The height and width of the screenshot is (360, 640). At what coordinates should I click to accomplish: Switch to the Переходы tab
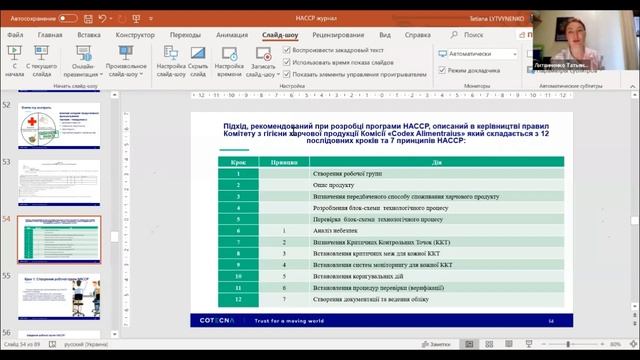pos(185,35)
